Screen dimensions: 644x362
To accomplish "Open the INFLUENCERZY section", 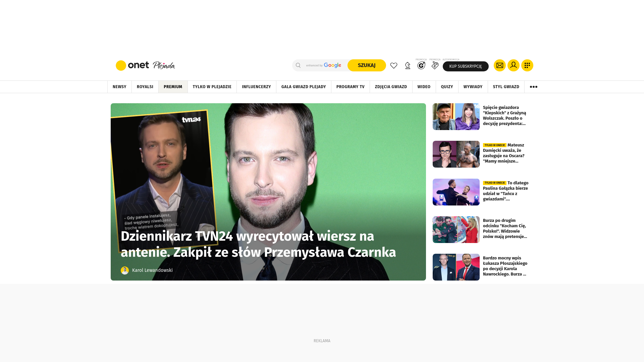I will tap(256, 87).
